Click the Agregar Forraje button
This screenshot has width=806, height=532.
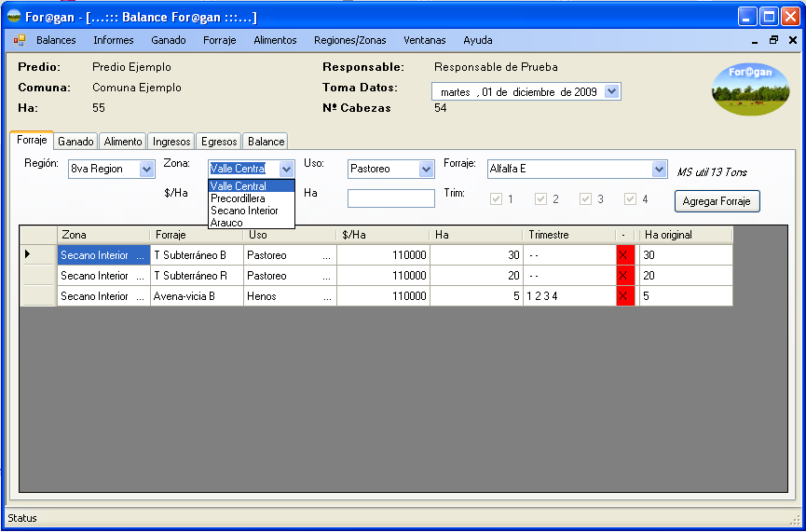click(717, 201)
